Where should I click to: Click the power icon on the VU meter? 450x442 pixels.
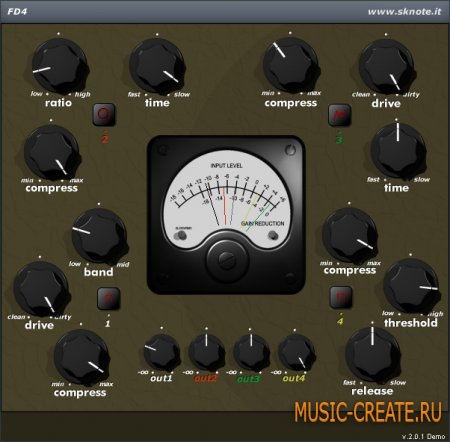coord(290,150)
